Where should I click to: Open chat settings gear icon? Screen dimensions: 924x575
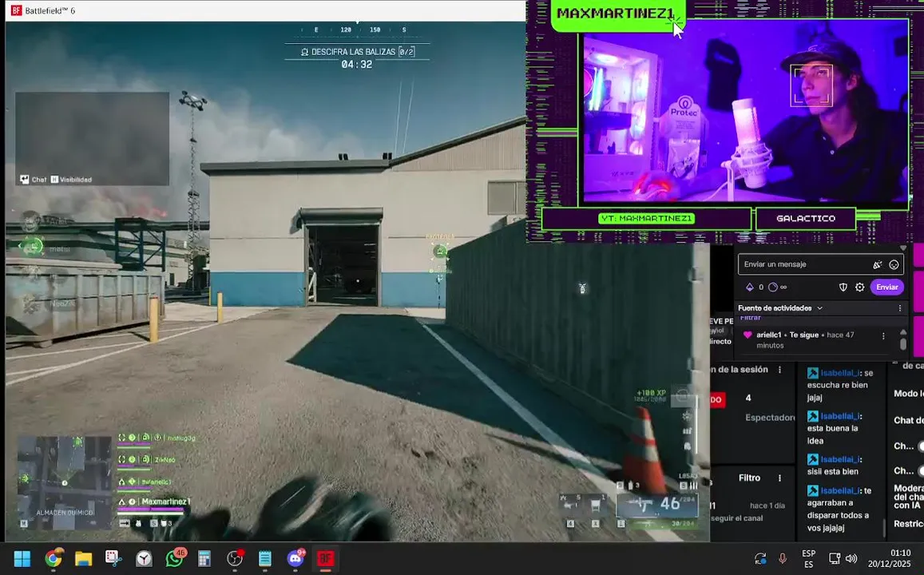pyautogui.click(x=860, y=287)
